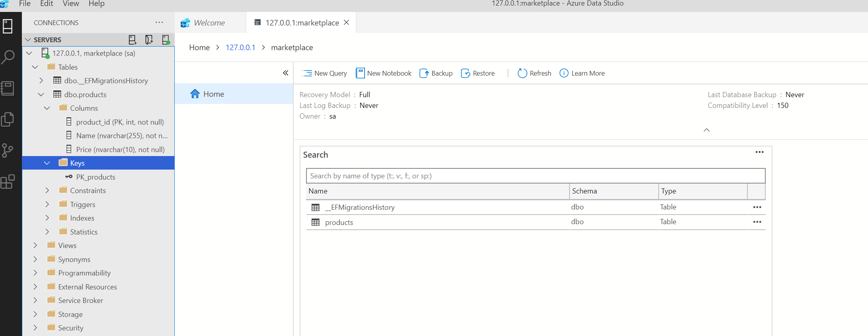Viewport: 868px width, 336px height.
Task: Click the Learn More toolbar button
Action: [x=582, y=73]
